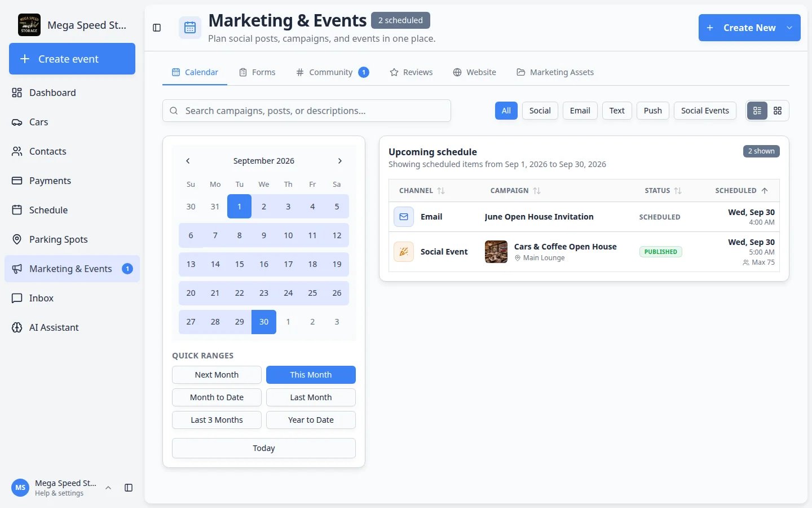Filter schedule by All channels

coord(506,111)
